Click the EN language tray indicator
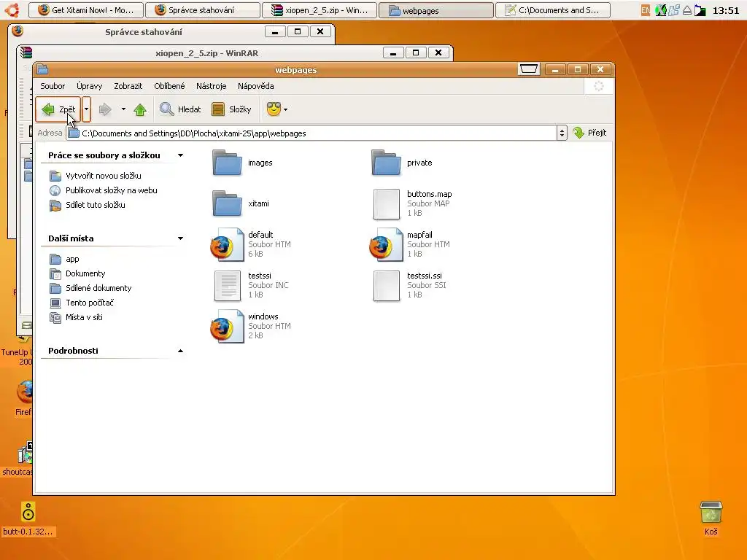Viewport: 747px width, 560px height. click(645, 10)
